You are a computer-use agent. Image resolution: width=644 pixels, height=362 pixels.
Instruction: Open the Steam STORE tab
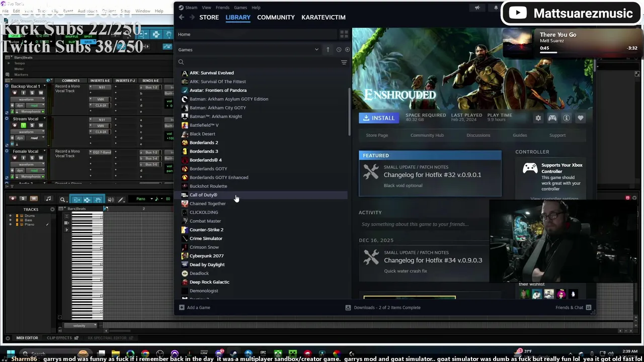coord(209,17)
